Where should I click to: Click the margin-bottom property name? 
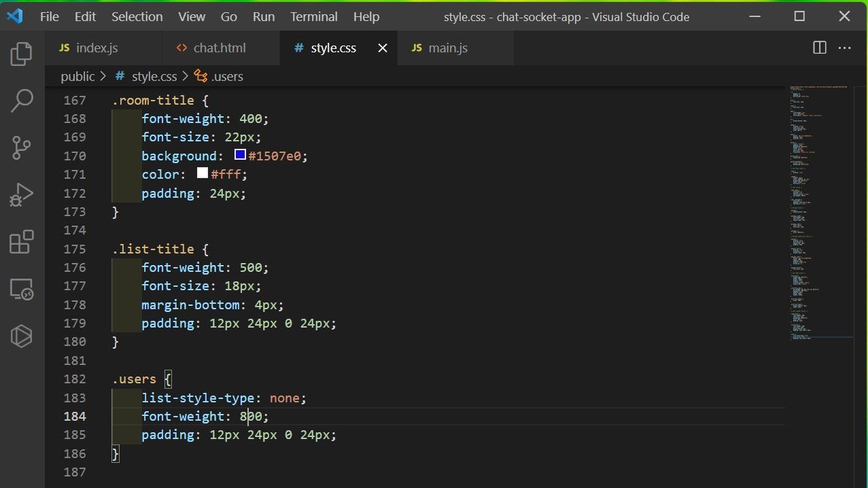[x=190, y=304]
